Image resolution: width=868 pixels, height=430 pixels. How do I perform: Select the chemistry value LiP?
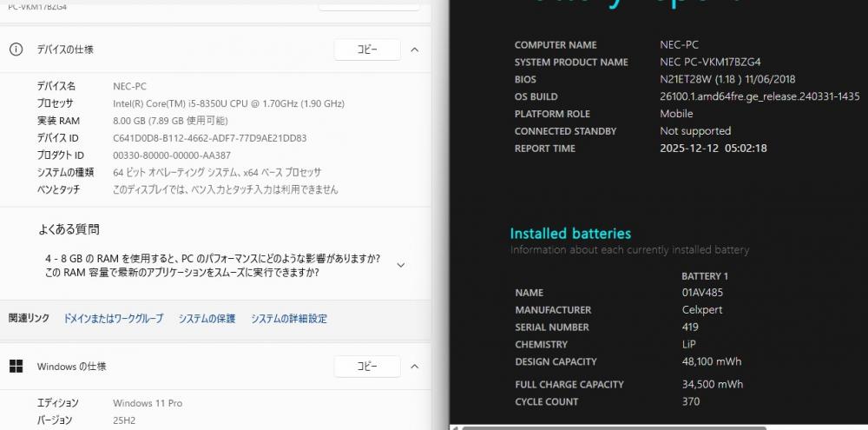(688, 344)
